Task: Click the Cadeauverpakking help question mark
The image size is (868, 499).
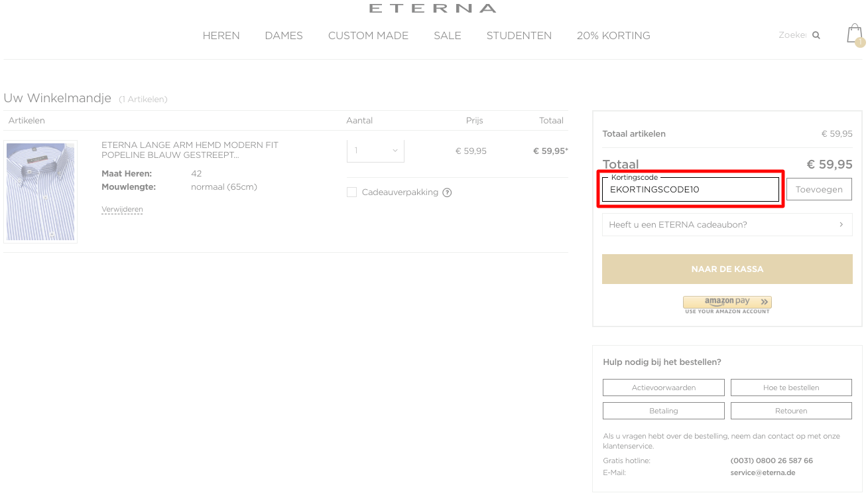Action: (x=447, y=192)
